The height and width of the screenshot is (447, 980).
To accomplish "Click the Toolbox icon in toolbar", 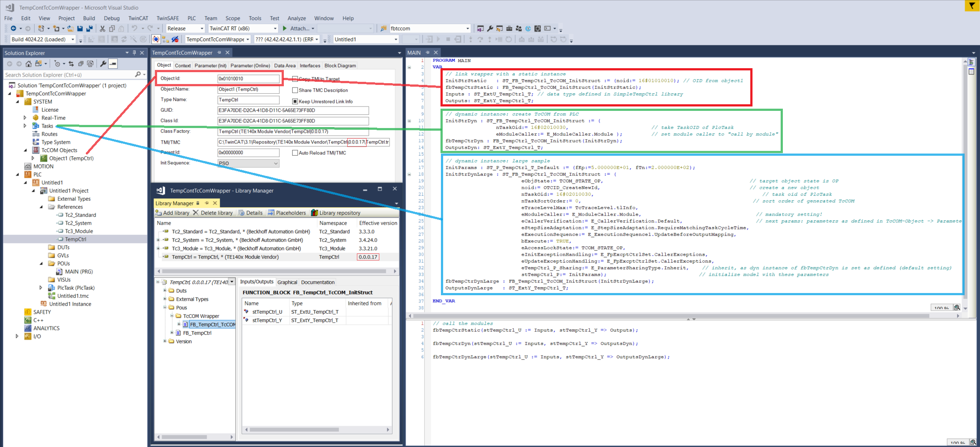I will (x=509, y=29).
